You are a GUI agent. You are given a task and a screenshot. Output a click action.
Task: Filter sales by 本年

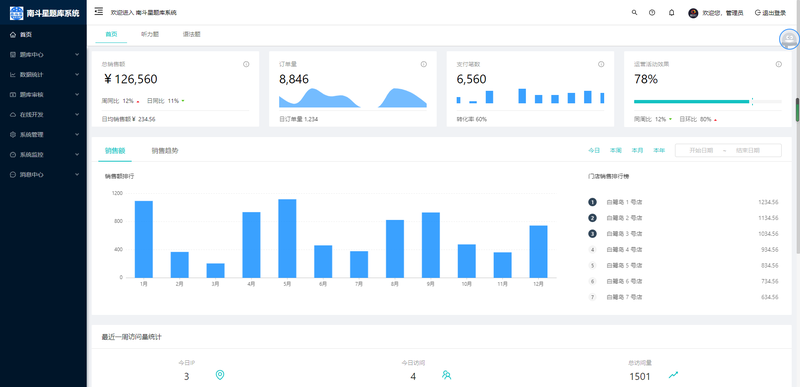coord(659,150)
